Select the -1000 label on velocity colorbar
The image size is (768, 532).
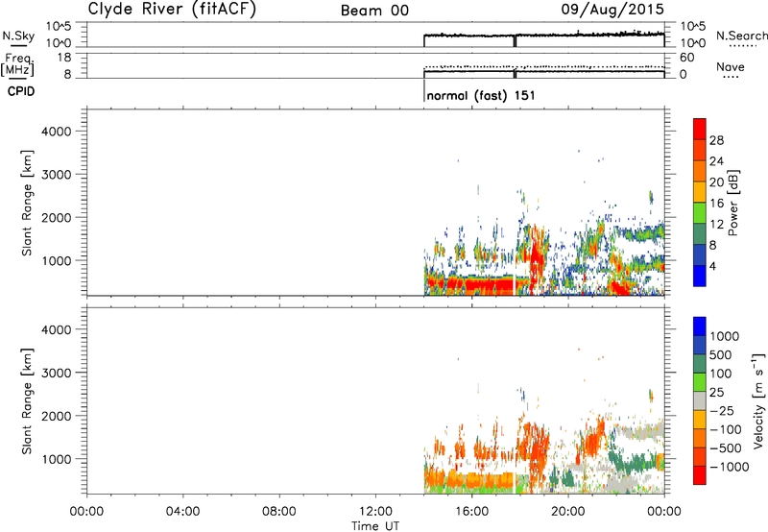[x=730, y=467]
